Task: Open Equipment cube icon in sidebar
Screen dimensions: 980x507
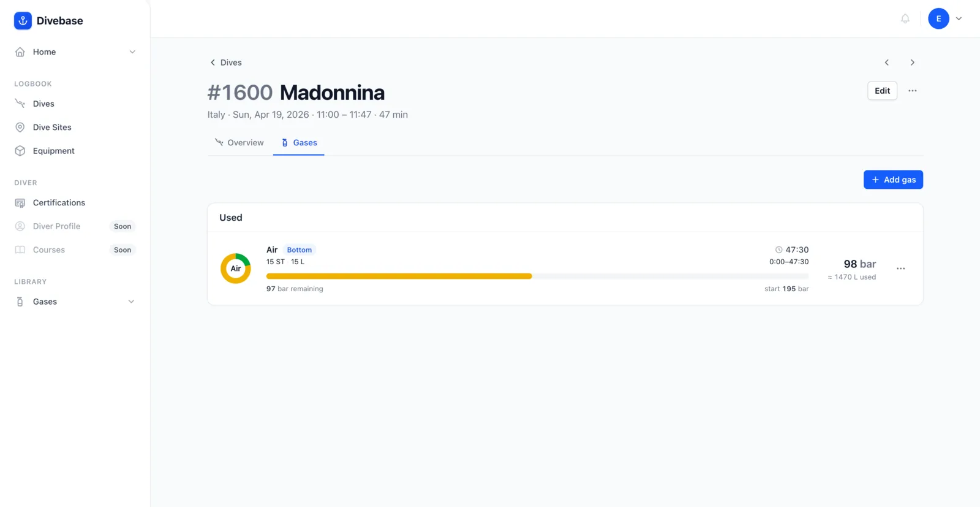Action: [x=20, y=151]
